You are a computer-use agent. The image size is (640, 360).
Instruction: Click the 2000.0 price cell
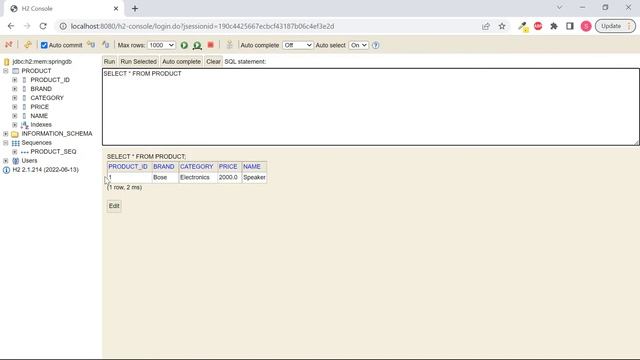pyautogui.click(x=229, y=178)
